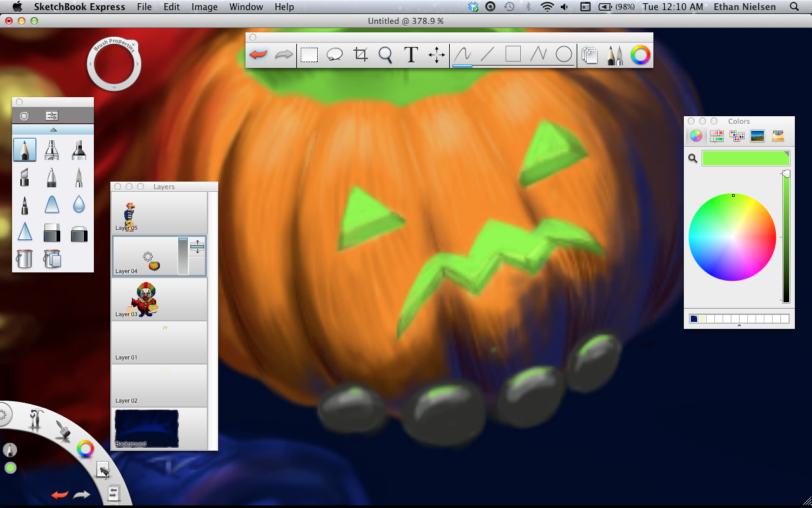Click Undo in the top toolbar
This screenshot has height=508, width=812.
(258, 55)
